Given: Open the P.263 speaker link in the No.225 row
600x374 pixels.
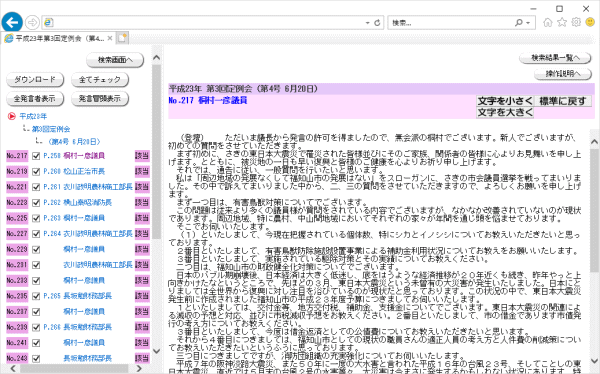Looking at the screenshot, I should pos(74,218).
